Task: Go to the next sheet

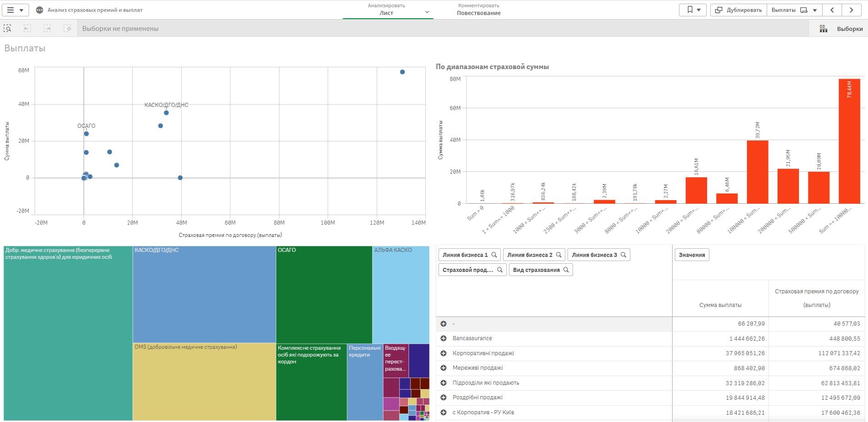Action: coord(851,10)
